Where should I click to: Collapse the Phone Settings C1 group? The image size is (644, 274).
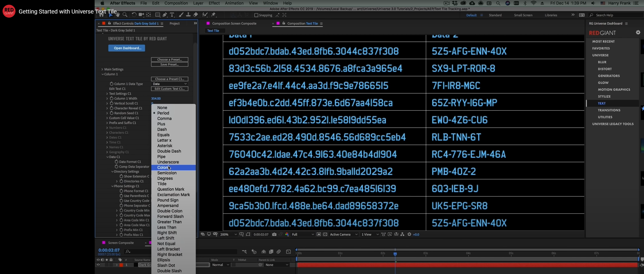112,186
